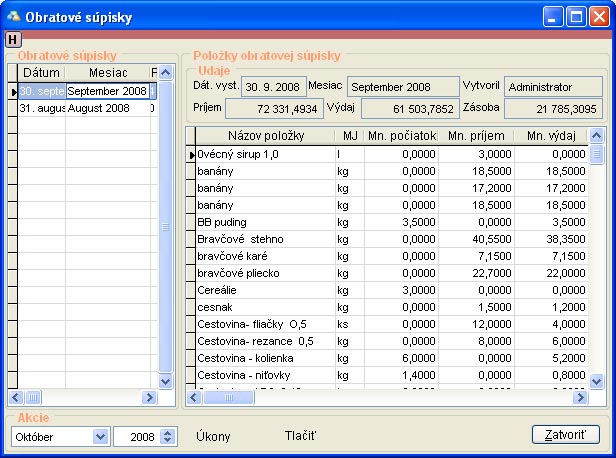This screenshot has width=616, height=458.
Task: Select the Bravčové stehno item row
Action: coord(265,240)
